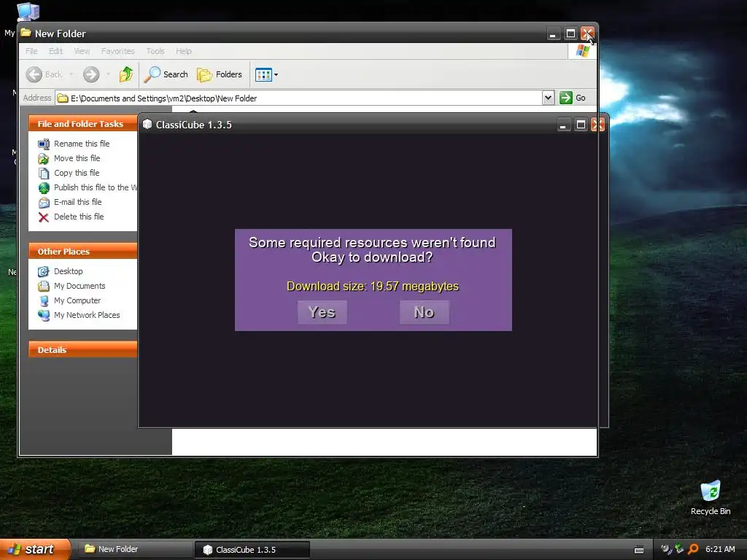Click the Copy this file icon
This screenshot has height=560, width=747.
tap(43, 174)
